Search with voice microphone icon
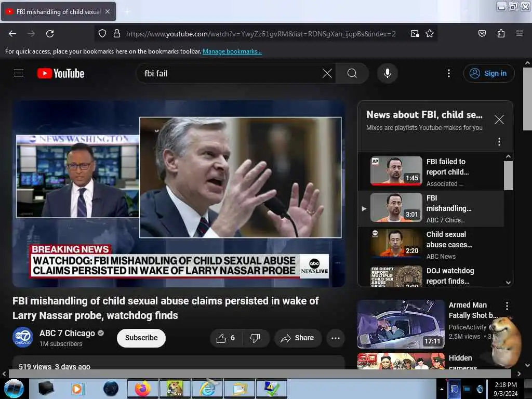532x399 pixels. click(387, 73)
